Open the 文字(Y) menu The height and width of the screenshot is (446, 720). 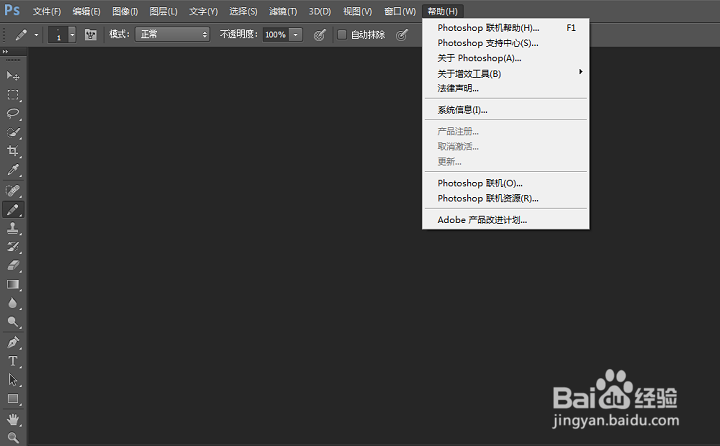click(203, 11)
